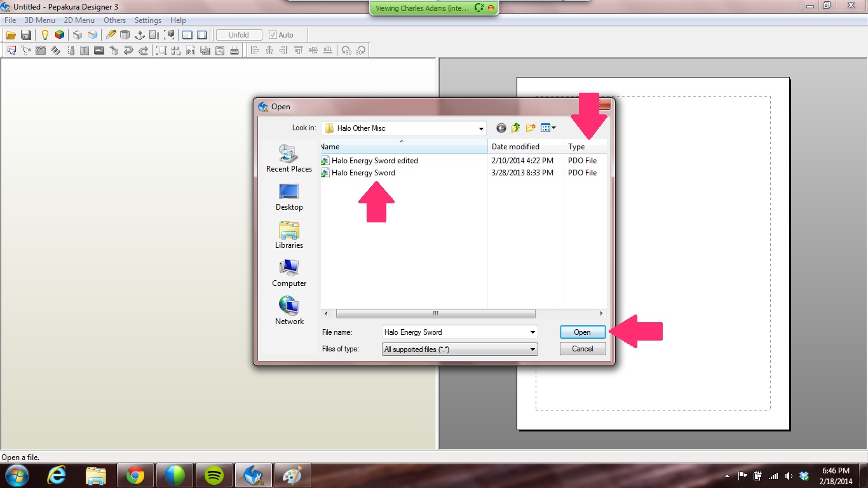Create new folder icon in dialog
Image resolution: width=868 pixels, height=488 pixels.
coord(531,128)
